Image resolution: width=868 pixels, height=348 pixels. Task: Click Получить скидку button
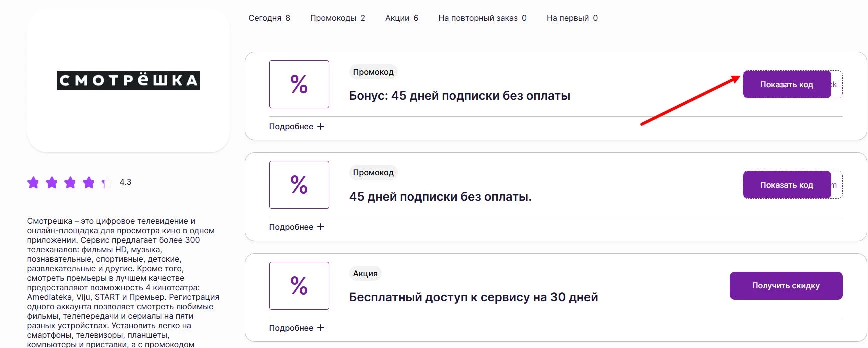pyautogui.click(x=786, y=286)
